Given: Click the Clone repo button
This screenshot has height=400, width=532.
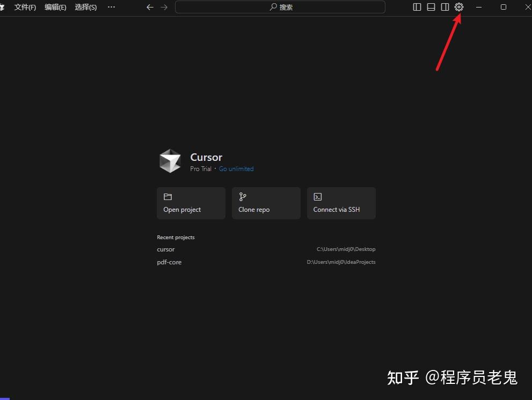Looking at the screenshot, I should click(266, 203).
